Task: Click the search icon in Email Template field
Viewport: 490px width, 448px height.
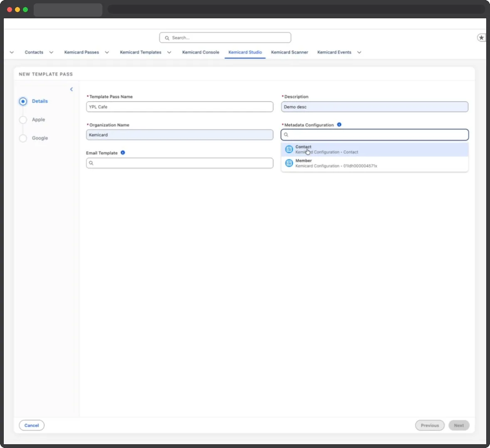Action: 91,163
